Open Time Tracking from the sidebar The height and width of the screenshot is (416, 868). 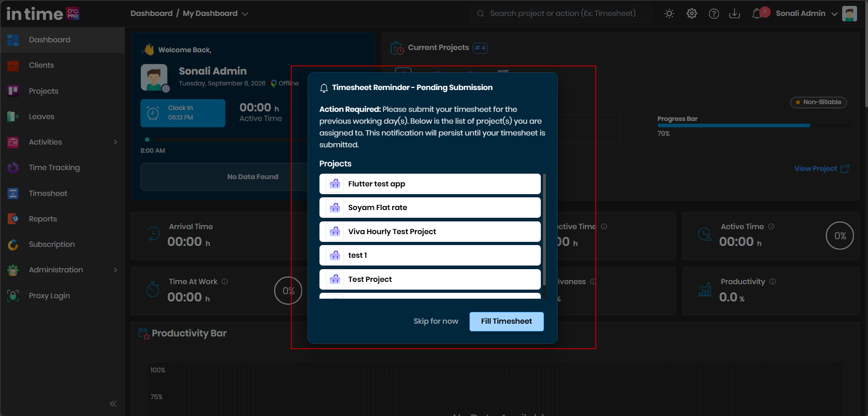click(63, 168)
